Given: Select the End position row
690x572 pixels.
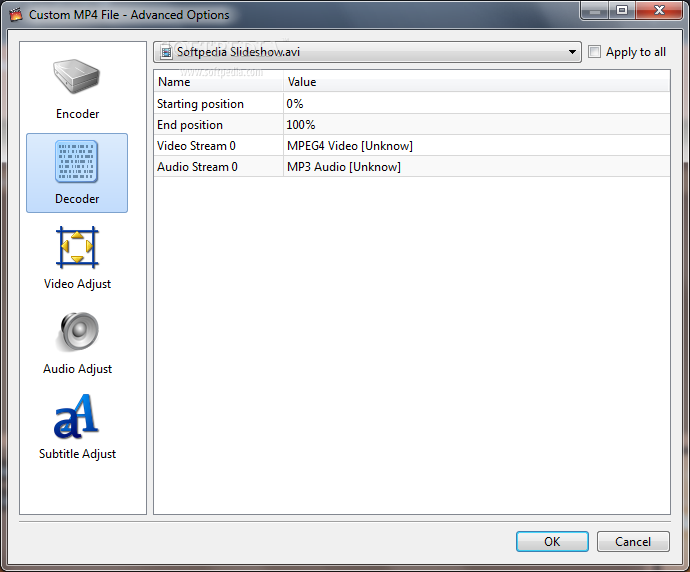Looking at the screenshot, I should pyautogui.click(x=412, y=125).
